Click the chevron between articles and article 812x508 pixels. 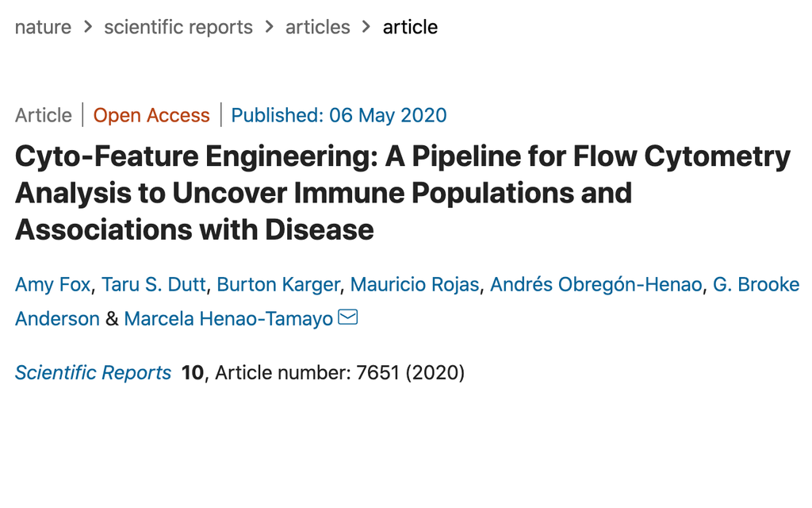(366, 27)
